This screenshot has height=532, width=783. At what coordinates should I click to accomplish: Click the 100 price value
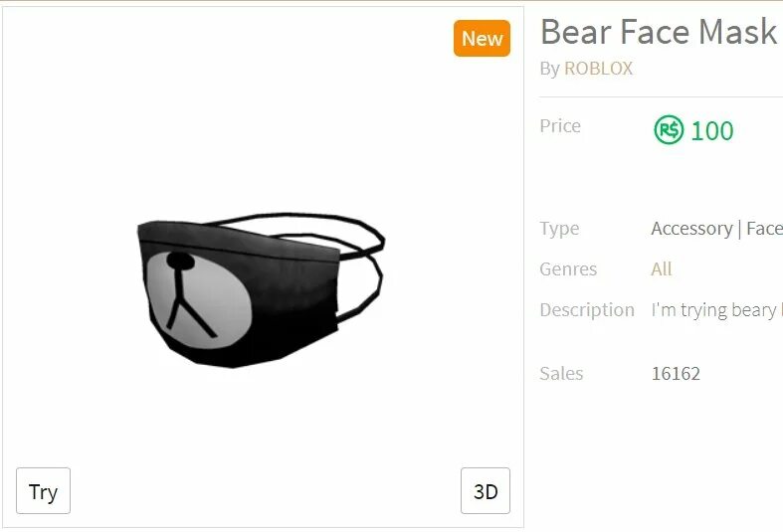point(712,130)
